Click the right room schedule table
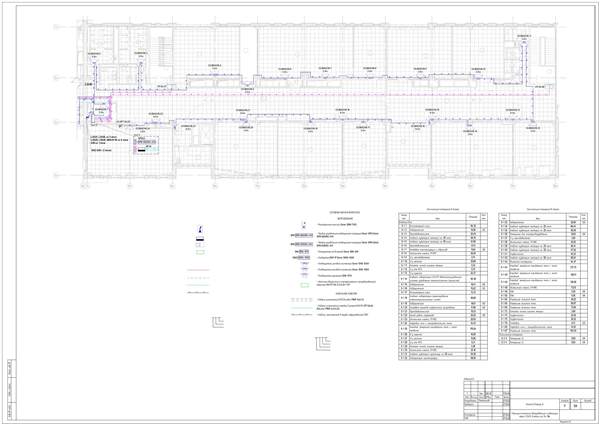 pos(543,278)
